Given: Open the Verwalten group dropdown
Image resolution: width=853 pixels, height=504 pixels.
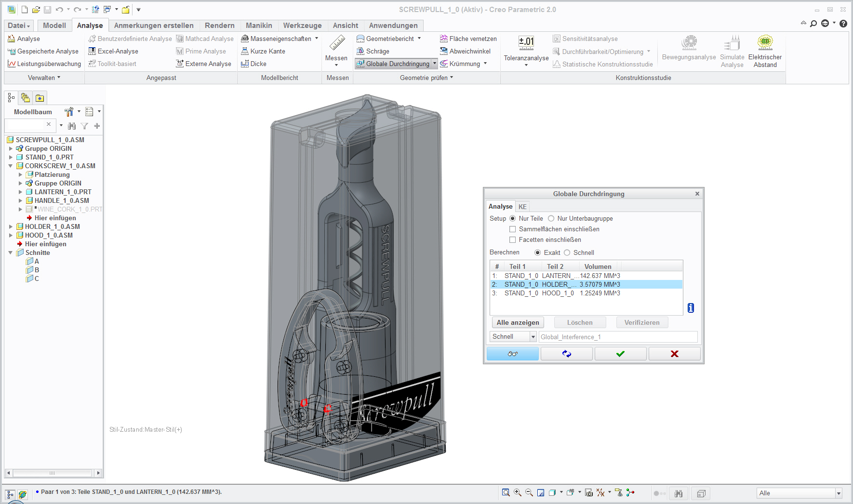Looking at the screenshot, I should [44, 78].
